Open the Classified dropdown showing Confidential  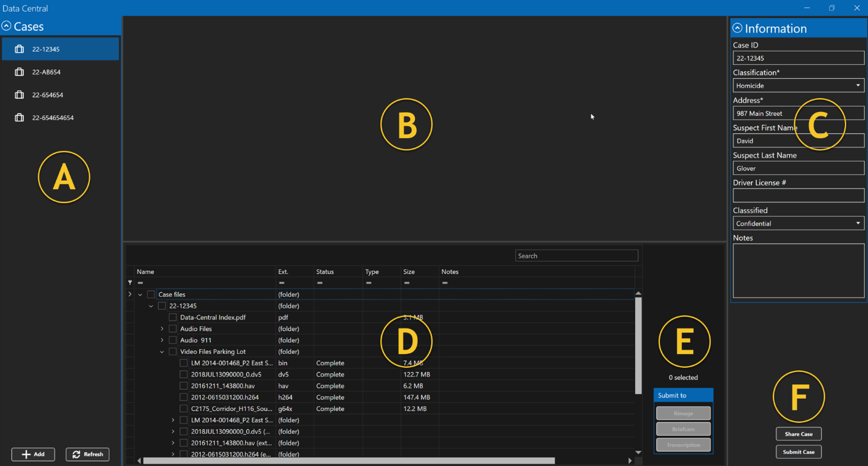(798, 224)
